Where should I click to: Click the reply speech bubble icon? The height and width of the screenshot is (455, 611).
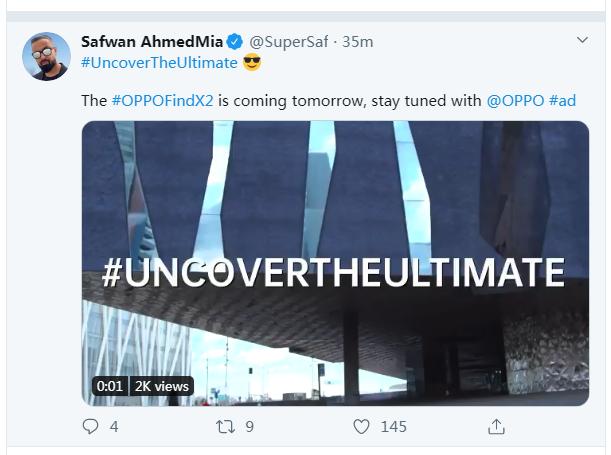tap(91, 426)
